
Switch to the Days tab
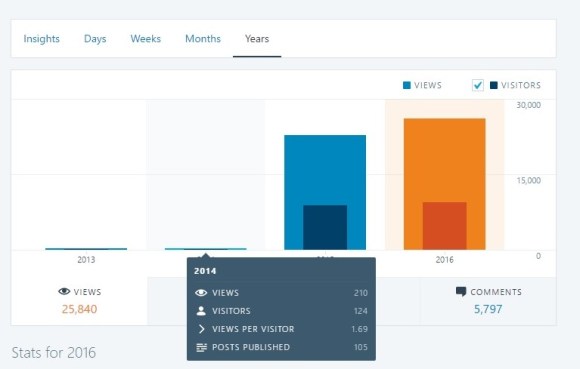(x=95, y=39)
